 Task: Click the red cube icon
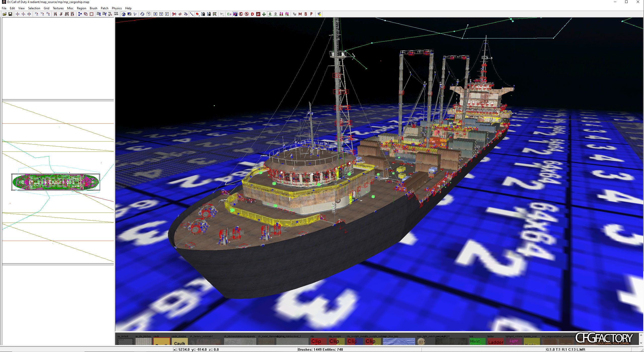197,14
